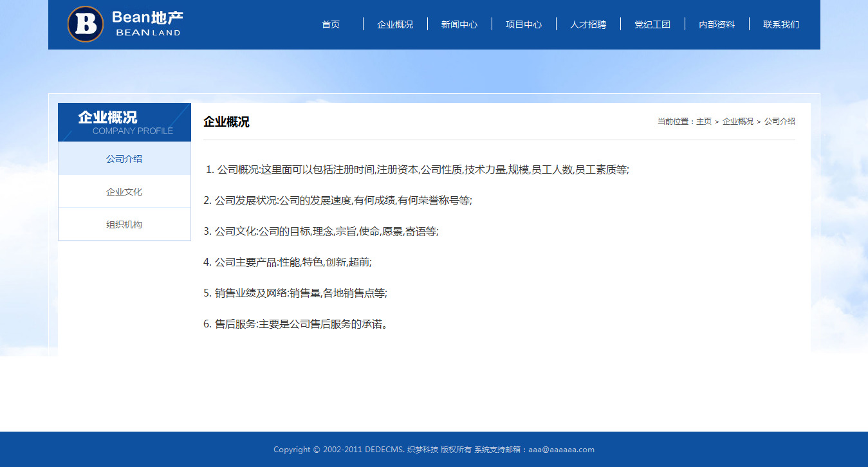This screenshot has width=868, height=467.
Task: Go to 新闻中心 in the top menu
Action: [x=459, y=24]
